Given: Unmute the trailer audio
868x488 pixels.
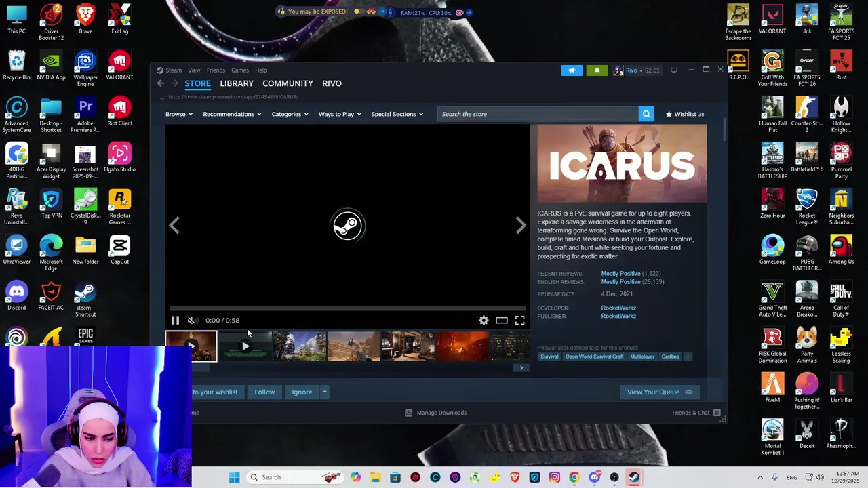Looking at the screenshot, I should pos(193,321).
